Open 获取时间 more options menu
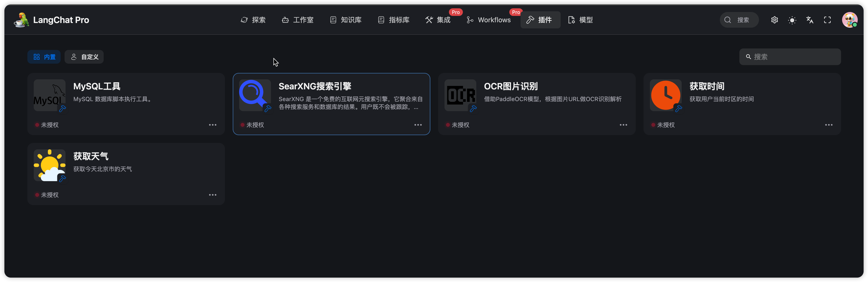The width and height of the screenshot is (868, 282). 829,125
